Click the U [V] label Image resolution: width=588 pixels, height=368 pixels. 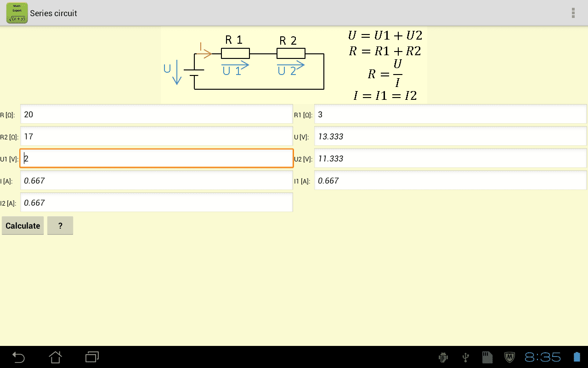[301, 137]
